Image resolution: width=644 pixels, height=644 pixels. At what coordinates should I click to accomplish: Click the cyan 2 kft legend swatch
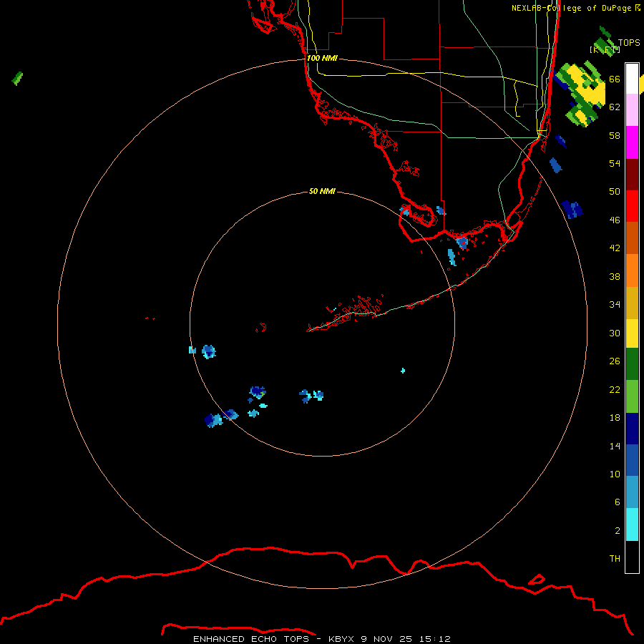[632, 525]
